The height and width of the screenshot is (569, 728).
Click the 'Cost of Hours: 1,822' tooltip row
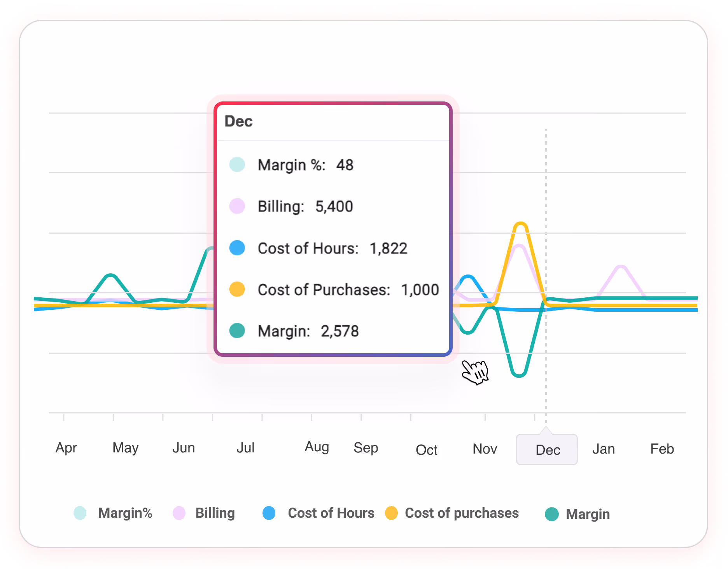pyautogui.click(x=318, y=248)
